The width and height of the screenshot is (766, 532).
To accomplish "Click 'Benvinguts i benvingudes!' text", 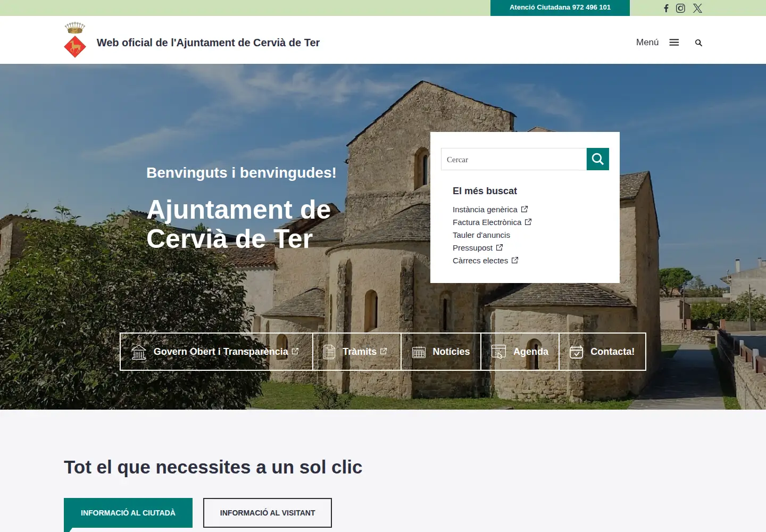I will 242,173.
